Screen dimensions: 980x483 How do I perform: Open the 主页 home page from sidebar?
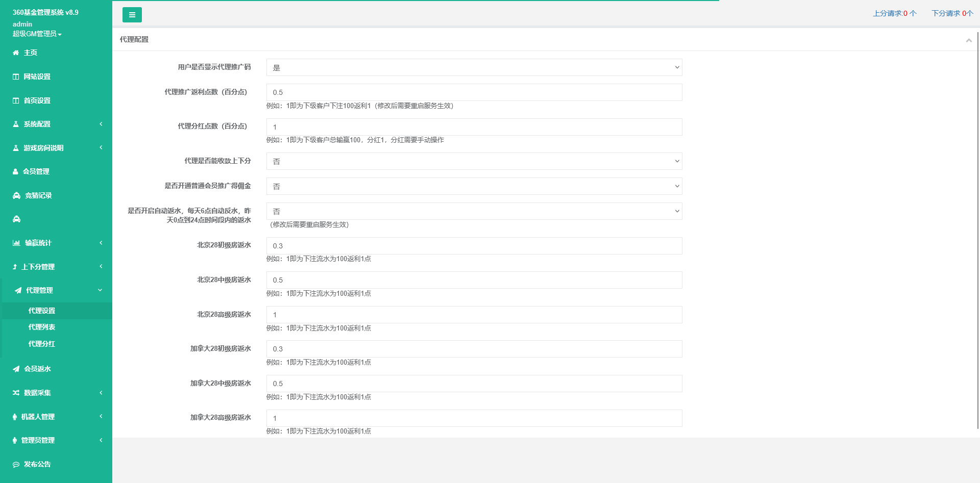(x=30, y=53)
